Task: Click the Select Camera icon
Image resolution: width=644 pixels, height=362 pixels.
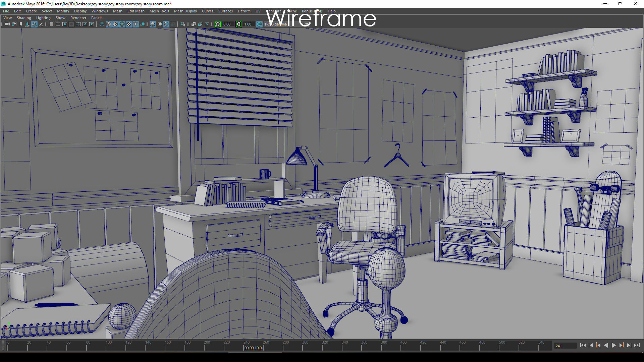Action: (7, 24)
